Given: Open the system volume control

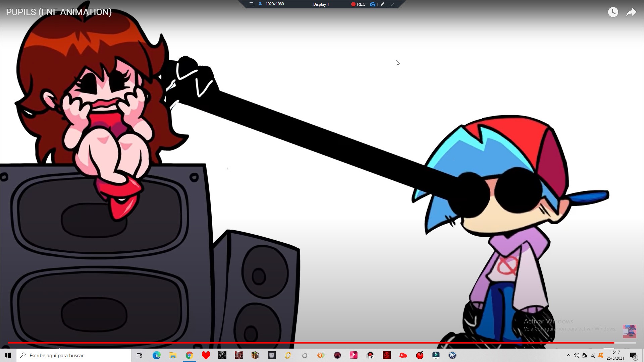Looking at the screenshot, I should [576, 355].
